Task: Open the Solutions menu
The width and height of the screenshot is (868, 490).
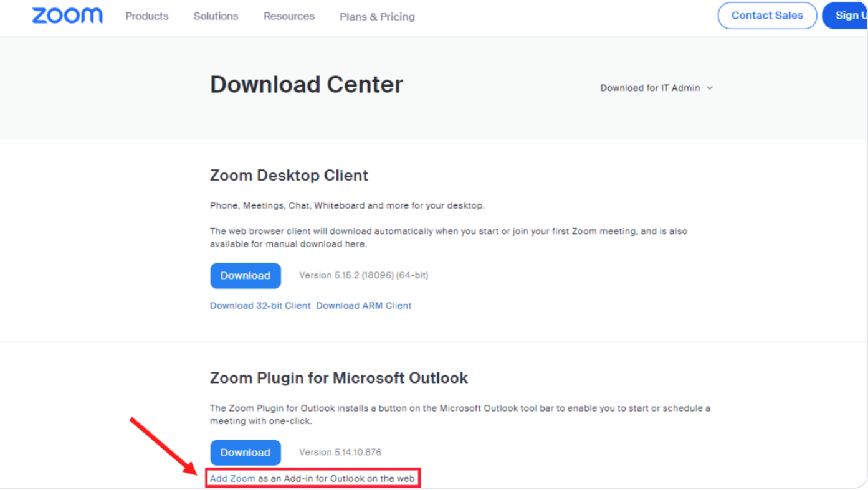Action: (216, 16)
